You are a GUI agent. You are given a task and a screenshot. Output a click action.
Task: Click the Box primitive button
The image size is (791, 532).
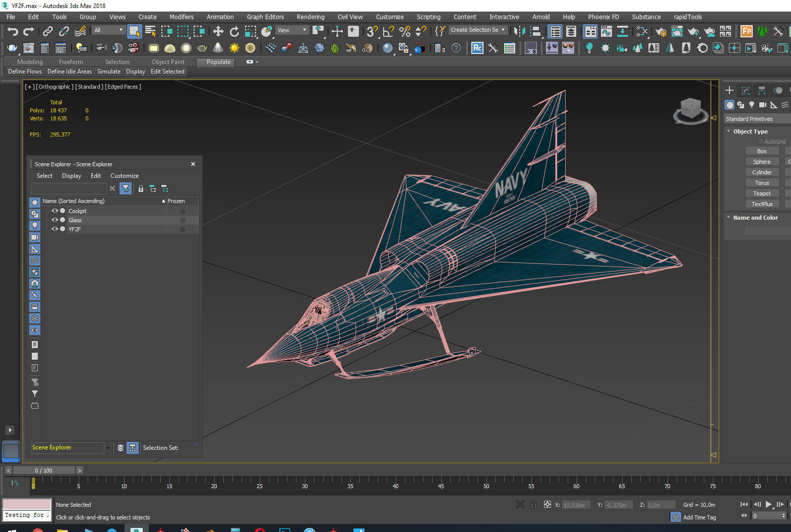(762, 151)
